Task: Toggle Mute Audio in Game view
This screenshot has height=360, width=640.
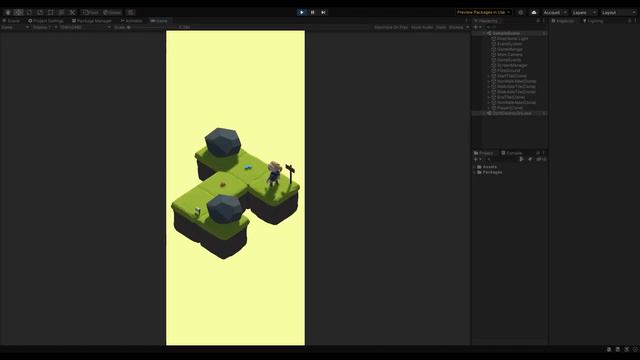Action: coord(422,27)
